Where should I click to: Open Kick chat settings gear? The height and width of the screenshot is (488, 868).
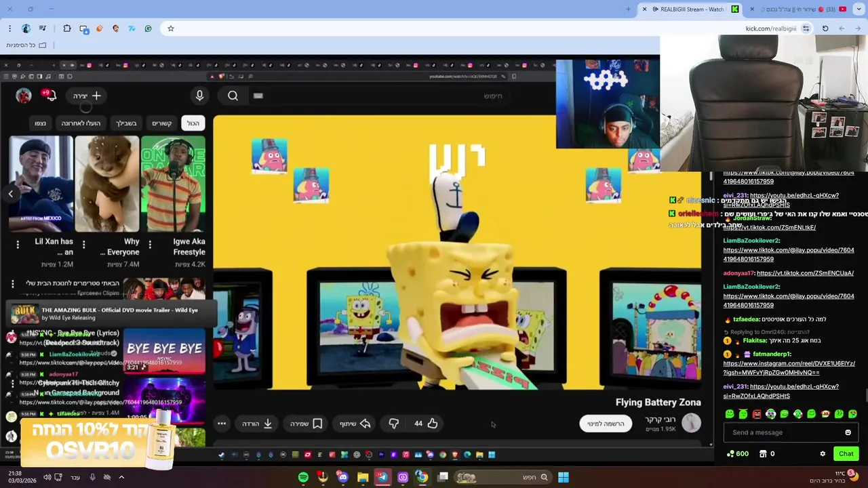823,454
